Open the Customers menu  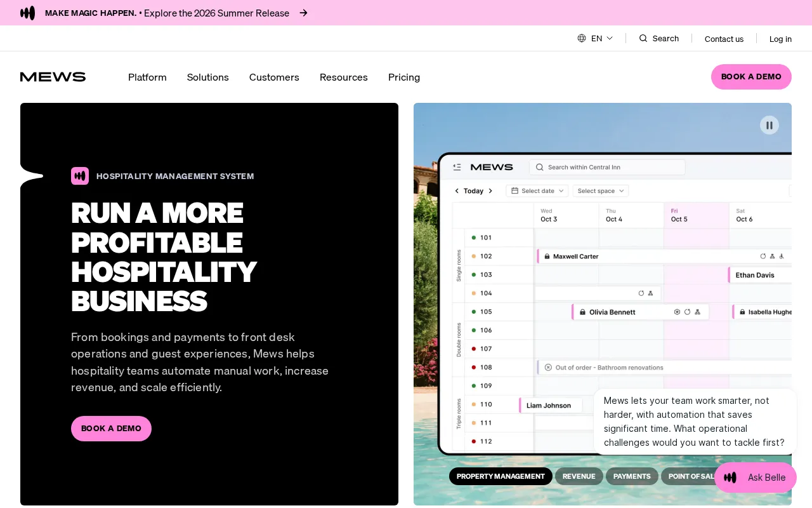click(274, 77)
